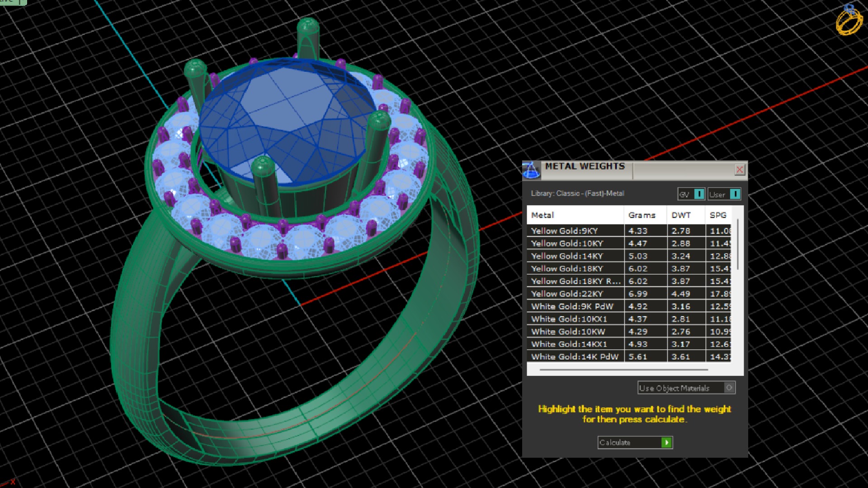Viewport: 868px width, 488px height.
Task: Toggle the User library switch
Action: click(x=735, y=194)
